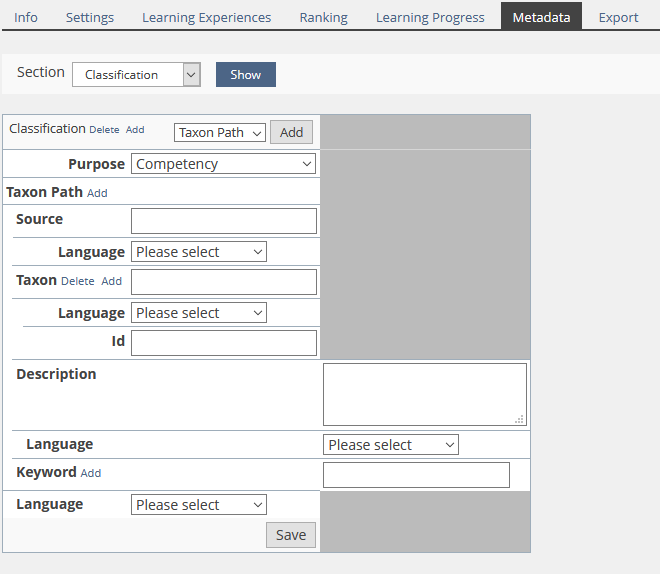Go to the Export tab
The width and height of the screenshot is (660, 574).
pos(618,17)
